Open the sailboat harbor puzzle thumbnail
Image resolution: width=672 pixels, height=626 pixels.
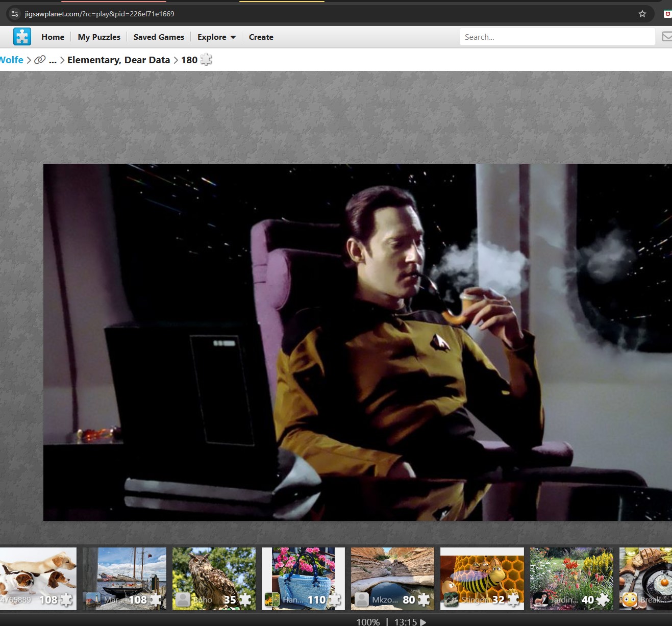pyautogui.click(x=125, y=579)
